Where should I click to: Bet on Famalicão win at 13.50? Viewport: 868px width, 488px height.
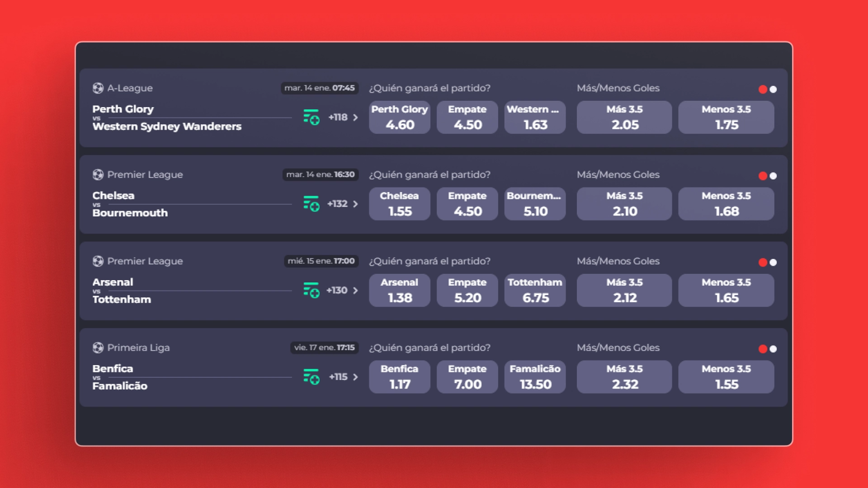pos(535,377)
